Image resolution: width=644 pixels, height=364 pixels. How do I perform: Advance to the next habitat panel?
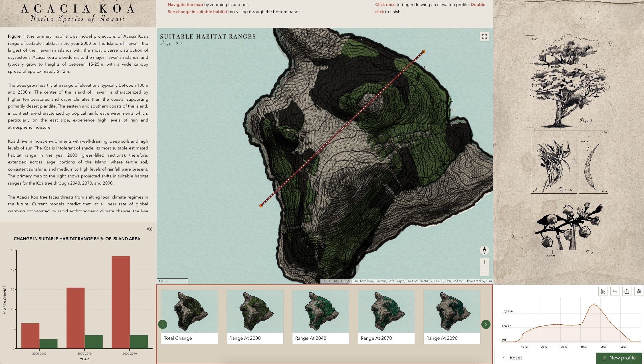(x=486, y=324)
